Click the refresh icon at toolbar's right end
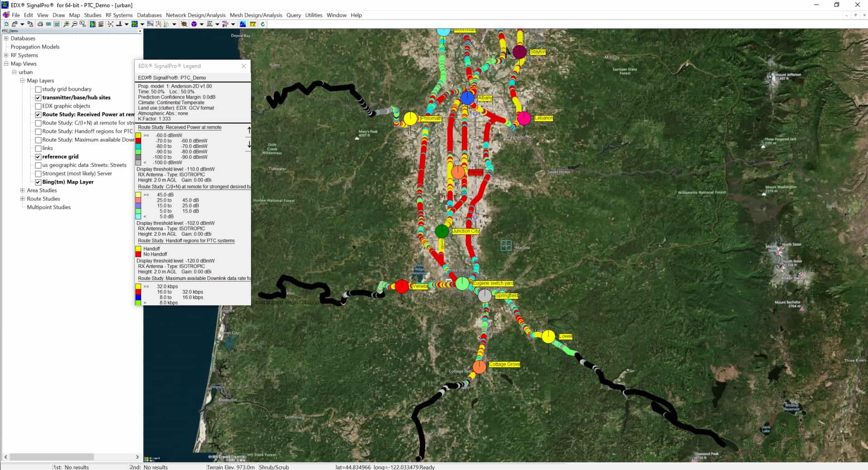Image resolution: width=868 pixels, height=470 pixels. coord(262,24)
